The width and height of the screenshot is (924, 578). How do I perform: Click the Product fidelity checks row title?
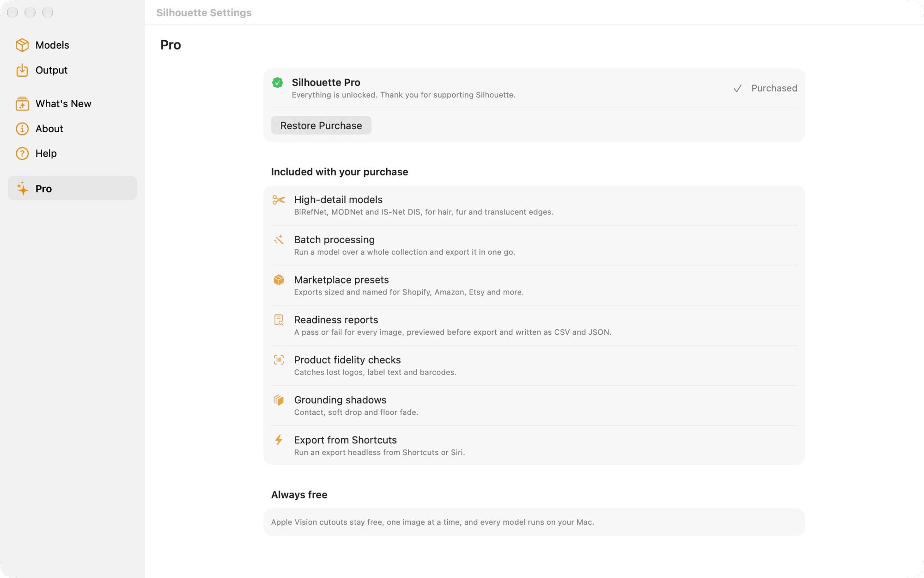point(347,360)
